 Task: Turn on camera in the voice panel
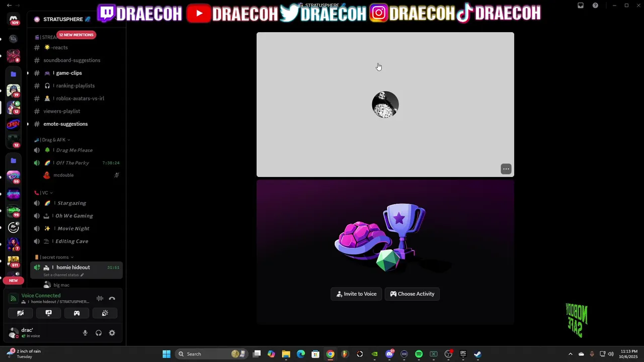tap(20, 313)
